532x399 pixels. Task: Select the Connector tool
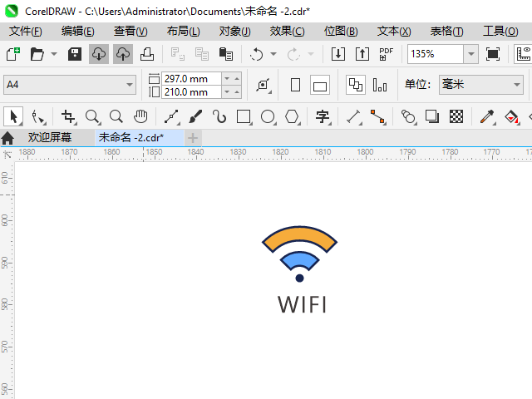point(378,117)
